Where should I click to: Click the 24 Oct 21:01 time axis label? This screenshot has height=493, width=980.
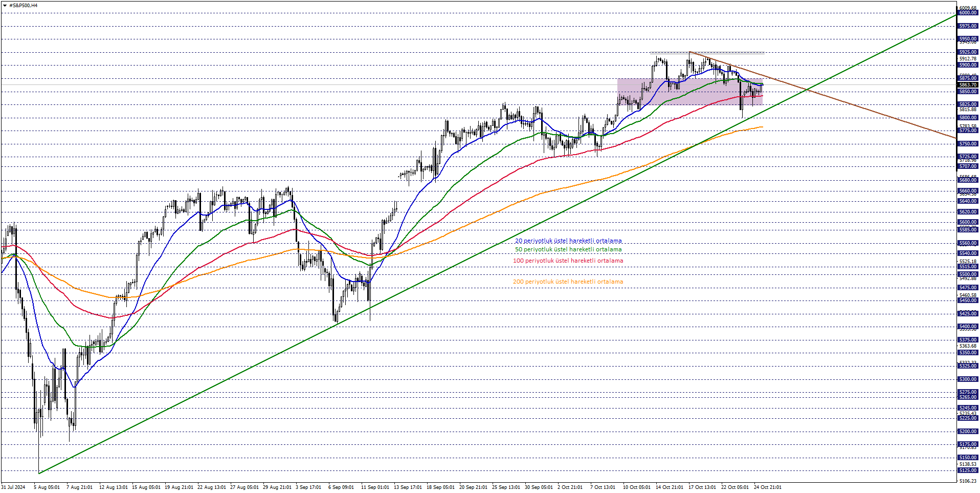768,487
